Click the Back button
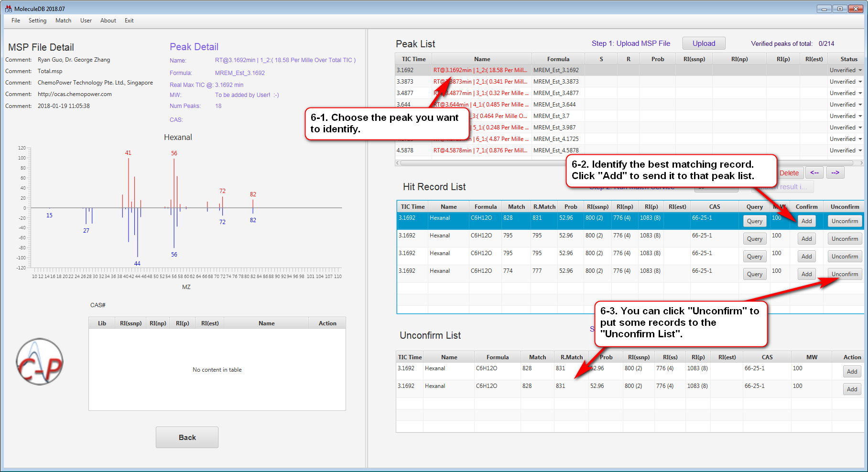Screen dimensions: 868x472 pyautogui.click(x=187, y=437)
